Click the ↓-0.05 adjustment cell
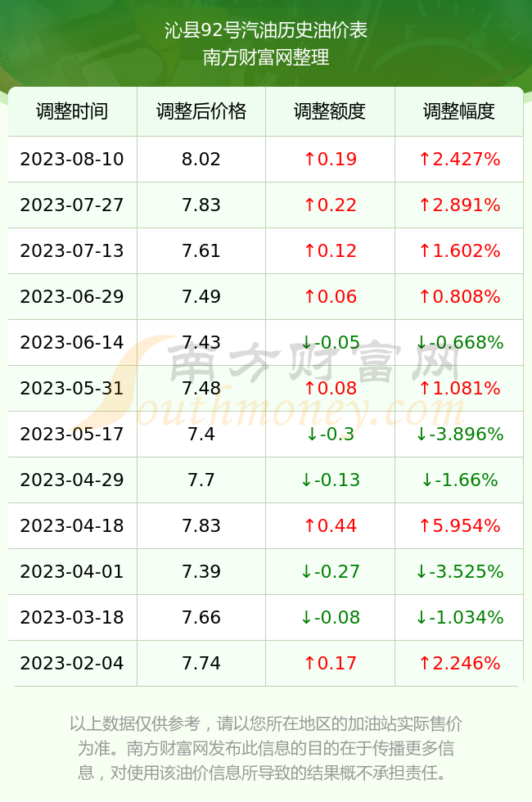The image size is (532, 802). click(x=330, y=342)
